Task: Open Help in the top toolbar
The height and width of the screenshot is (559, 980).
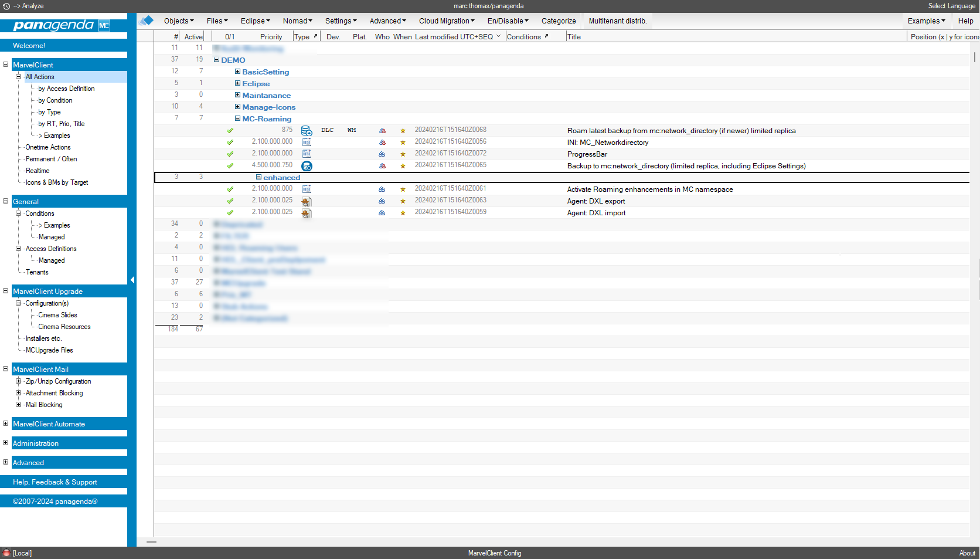Action: [x=965, y=21]
